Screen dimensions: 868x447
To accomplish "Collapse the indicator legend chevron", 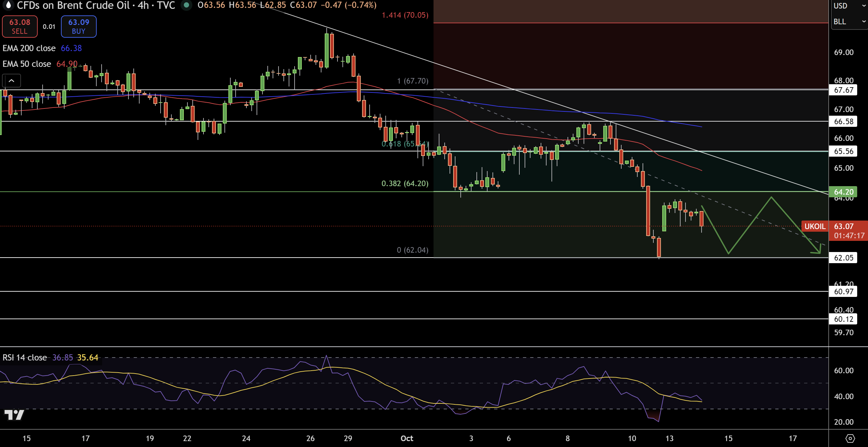I will tap(11, 81).
